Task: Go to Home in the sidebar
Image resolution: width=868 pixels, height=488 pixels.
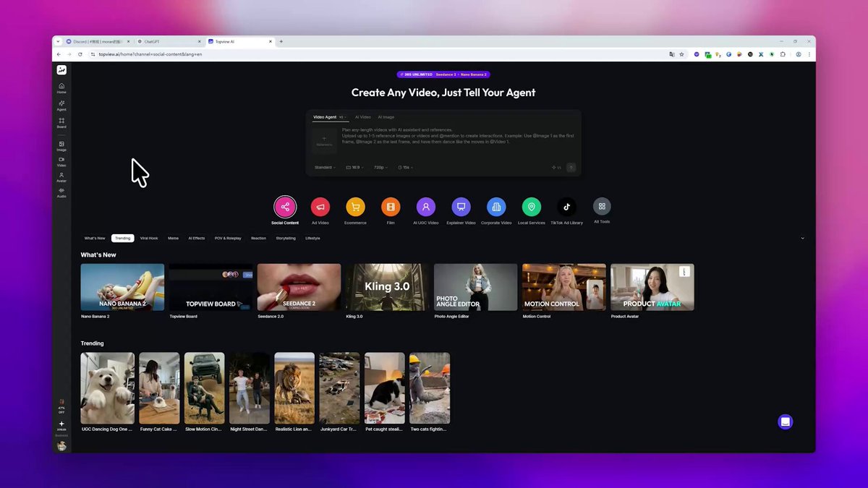Action: pos(61,88)
